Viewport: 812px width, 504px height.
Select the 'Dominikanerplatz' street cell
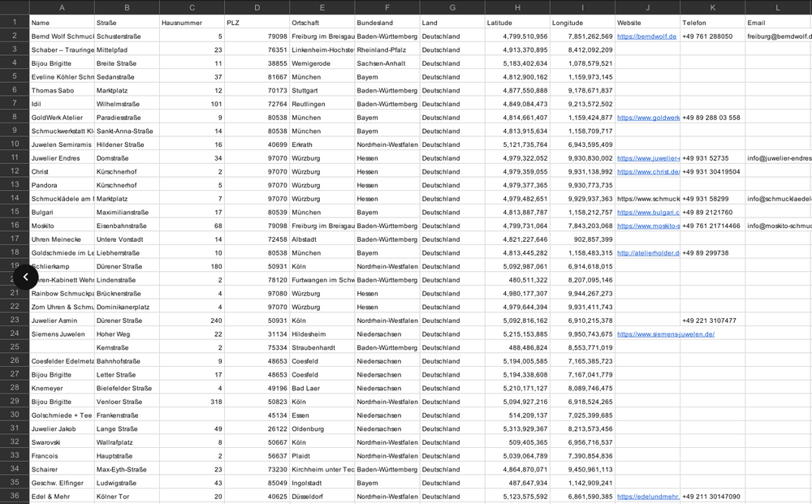click(x=127, y=307)
